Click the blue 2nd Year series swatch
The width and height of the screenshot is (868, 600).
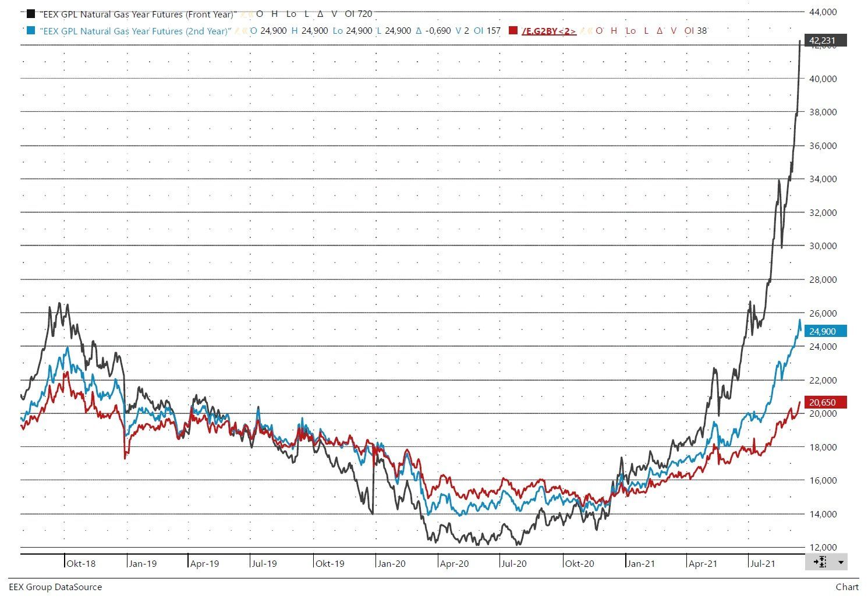31,31
